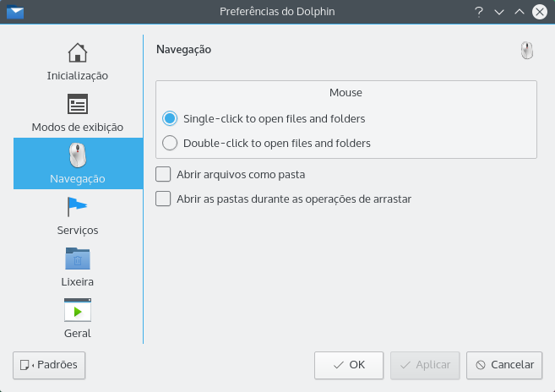The height and width of the screenshot is (392, 555).
Task: Click the Cancelar button
Action: pos(504,365)
